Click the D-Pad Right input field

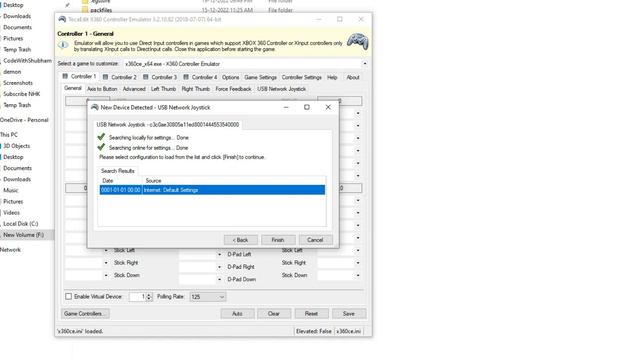[198, 267]
